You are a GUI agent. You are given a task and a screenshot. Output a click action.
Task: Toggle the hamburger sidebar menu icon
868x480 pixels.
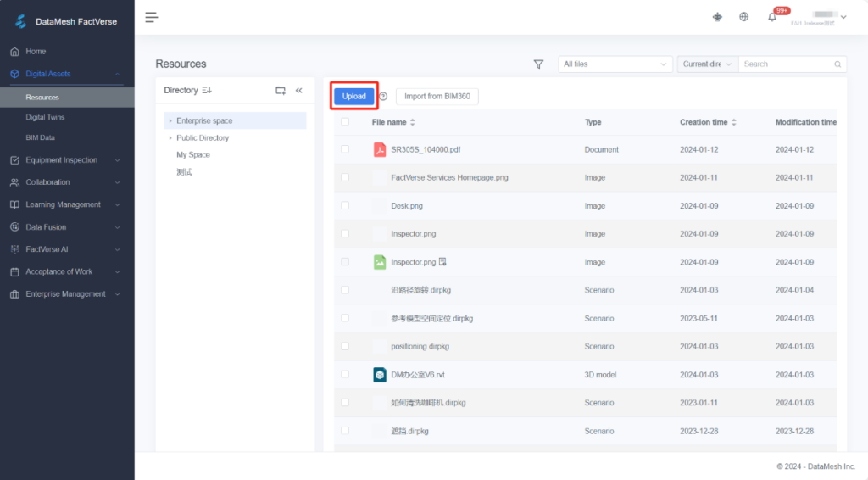tap(152, 17)
